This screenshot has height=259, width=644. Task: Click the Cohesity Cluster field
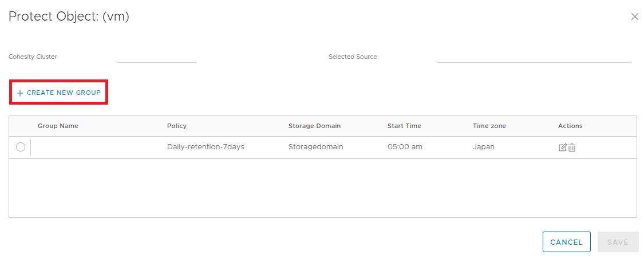click(156, 57)
